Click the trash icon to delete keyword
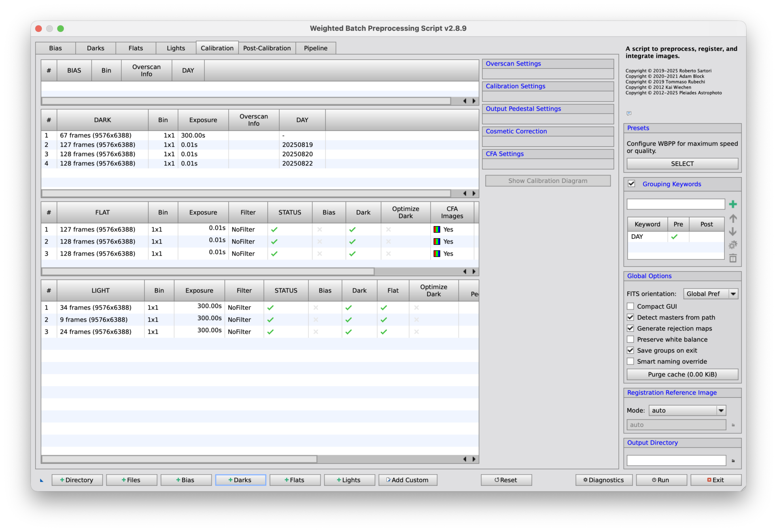 (x=732, y=258)
